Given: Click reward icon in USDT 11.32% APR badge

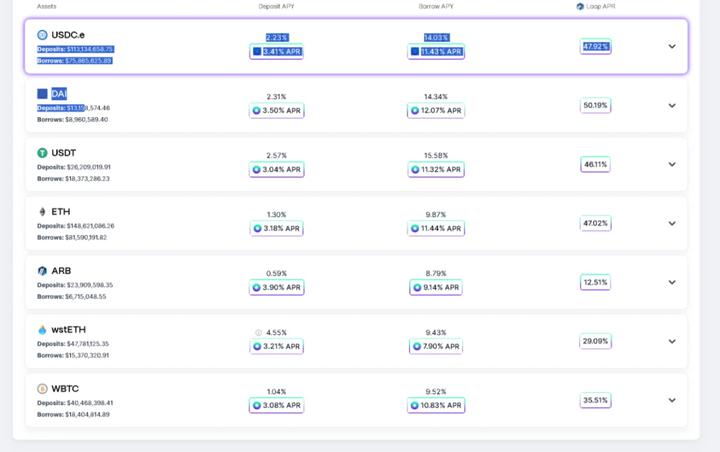Looking at the screenshot, I should point(415,170).
